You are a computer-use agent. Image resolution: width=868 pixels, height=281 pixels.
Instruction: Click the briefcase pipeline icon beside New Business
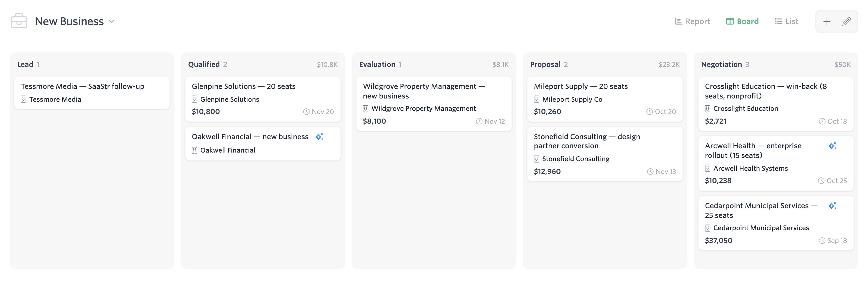(x=19, y=21)
